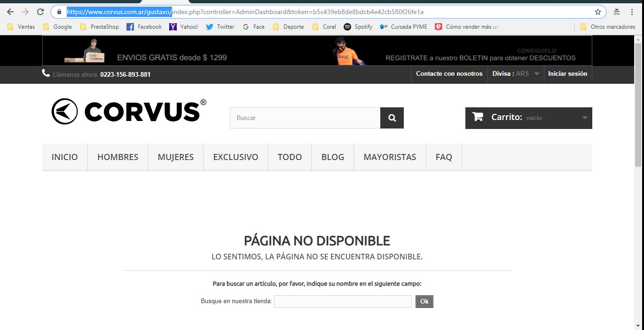Click the Corvus logo

tap(129, 112)
